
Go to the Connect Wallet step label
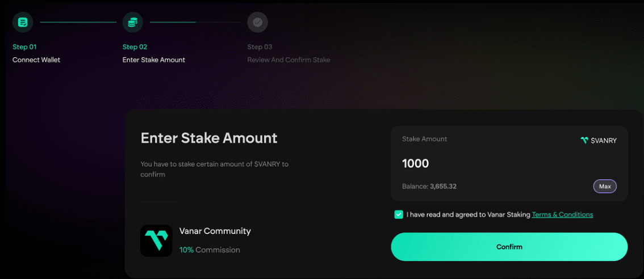tap(36, 60)
